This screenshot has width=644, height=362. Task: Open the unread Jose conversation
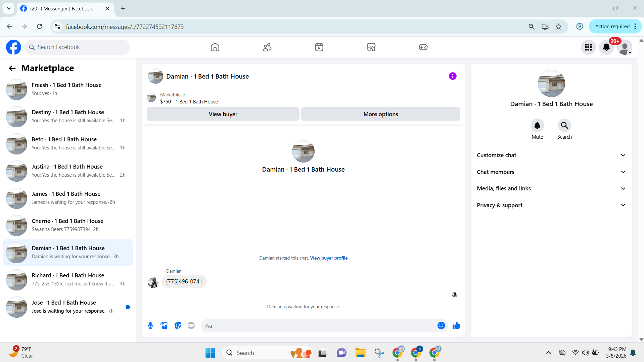[x=68, y=307]
